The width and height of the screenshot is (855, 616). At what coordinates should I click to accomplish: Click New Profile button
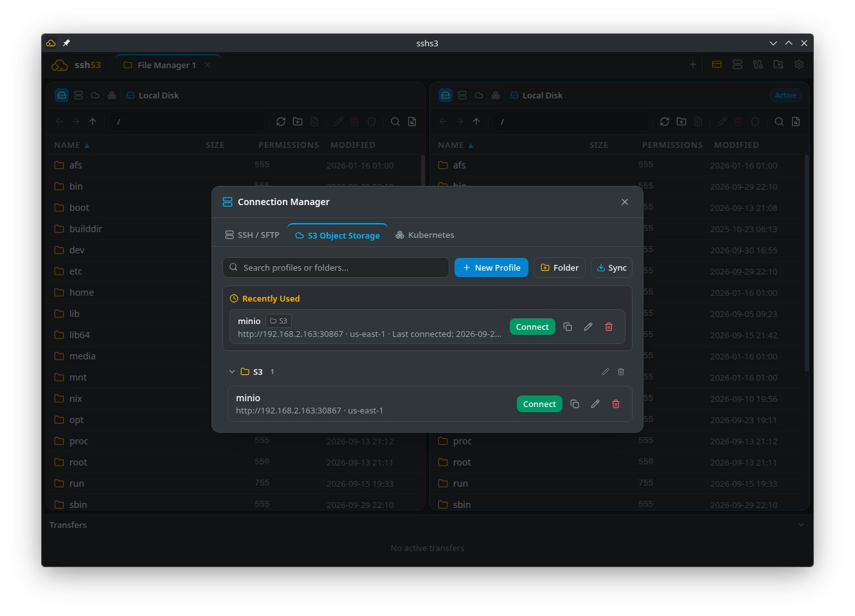pyautogui.click(x=491, y=267)
